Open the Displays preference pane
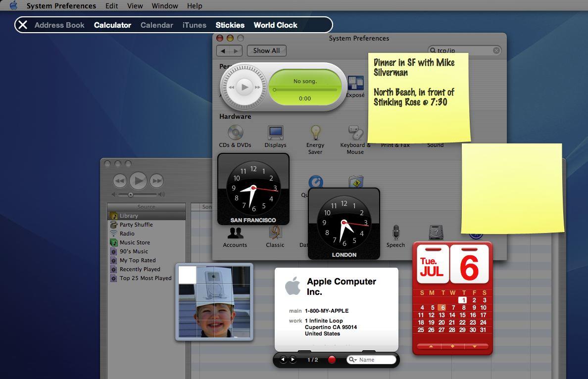The width and height of the screenshot is (588, 379). tap(275, 137)
